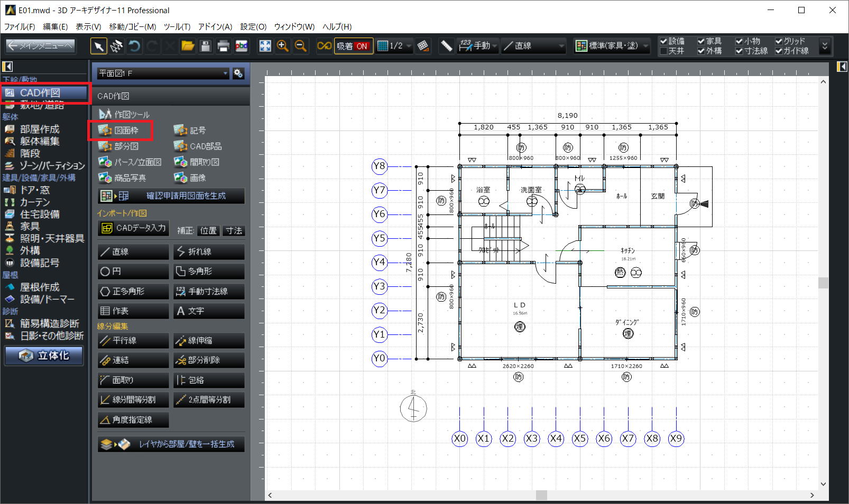849x504 pixels.
Task: Disable the グリッド checkbox
Action: (x=779, y=41)
